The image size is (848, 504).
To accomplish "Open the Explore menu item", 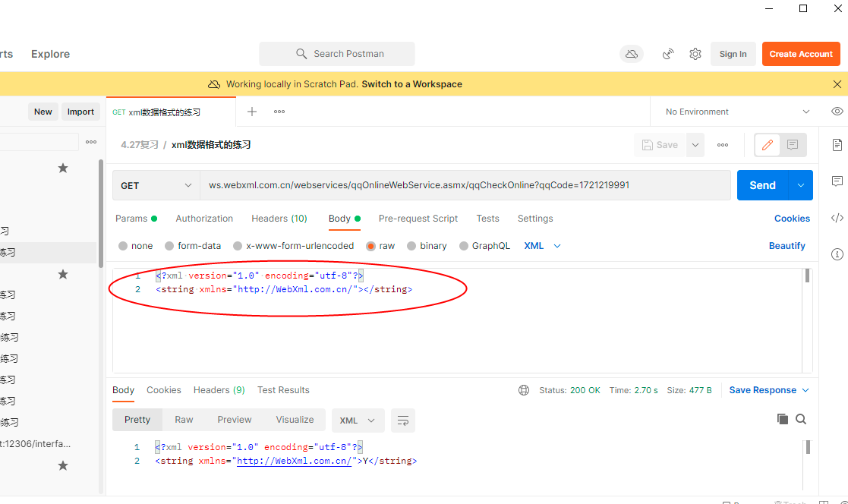I will point(50,54).
